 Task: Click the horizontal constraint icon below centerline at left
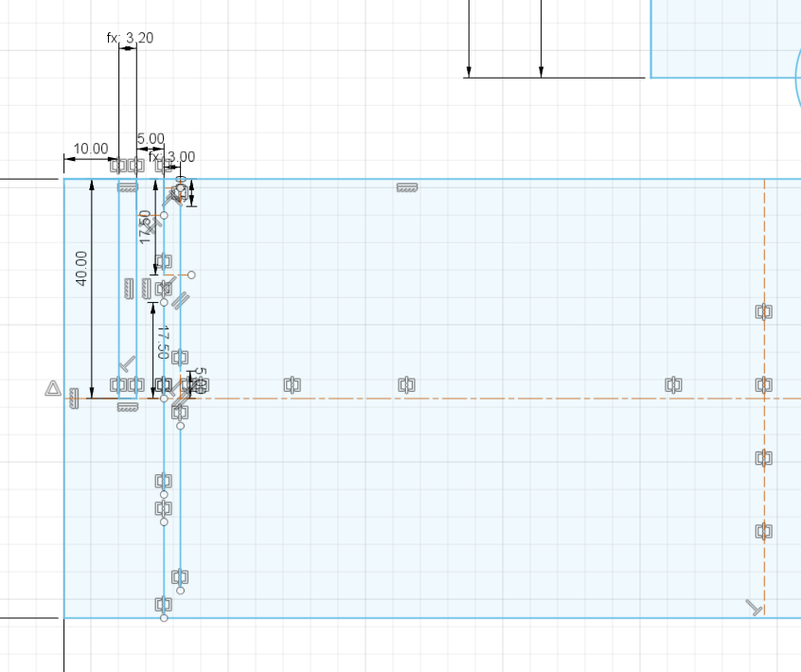click(x=127, y=407)
